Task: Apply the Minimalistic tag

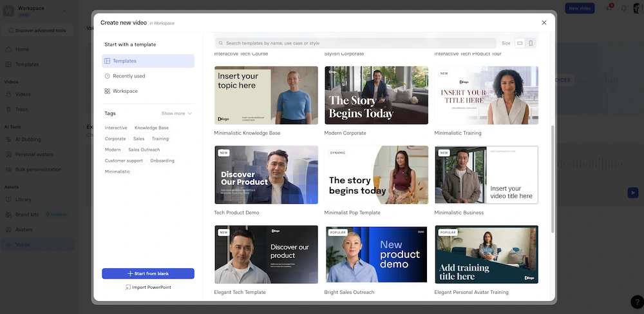Action: (117, 172)
